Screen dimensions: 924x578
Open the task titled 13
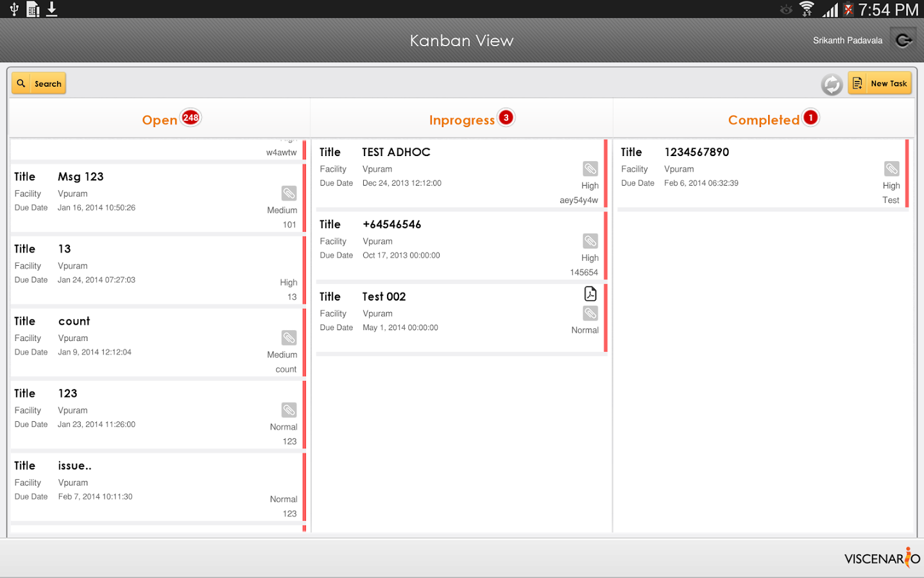click(154, 270)
